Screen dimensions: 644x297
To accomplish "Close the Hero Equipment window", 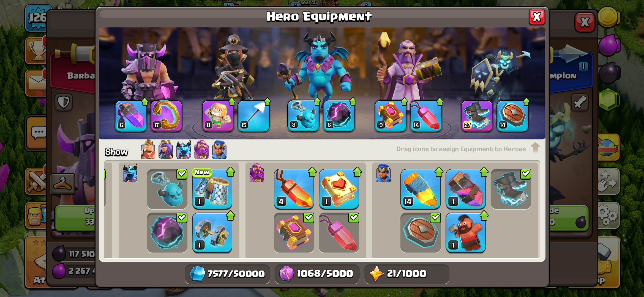I will (537, 17).
